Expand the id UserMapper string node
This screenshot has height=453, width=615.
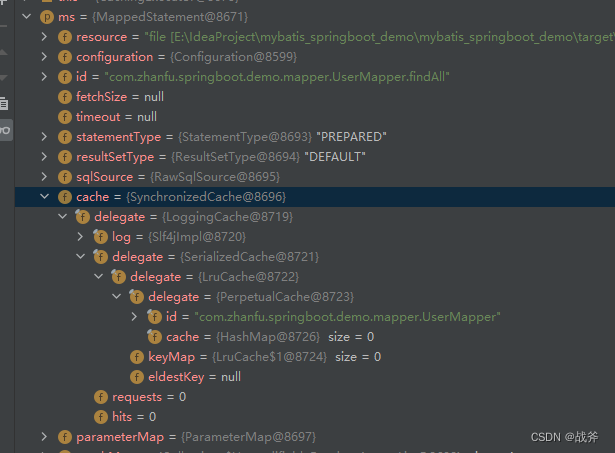tap(135, 317)
